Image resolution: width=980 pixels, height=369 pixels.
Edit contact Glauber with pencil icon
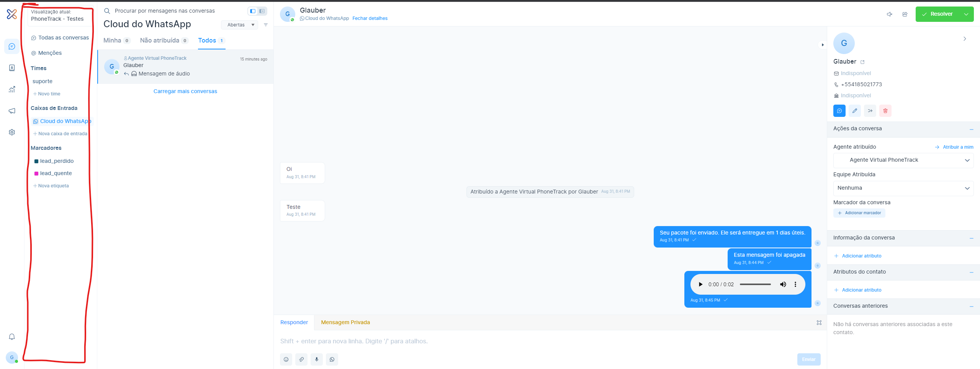(x=854, y=111)
